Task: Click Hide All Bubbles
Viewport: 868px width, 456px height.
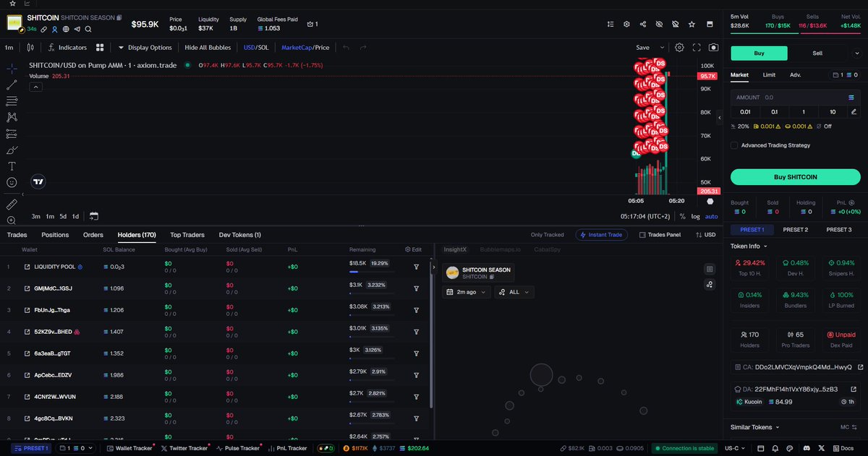Action: [207, 48]
